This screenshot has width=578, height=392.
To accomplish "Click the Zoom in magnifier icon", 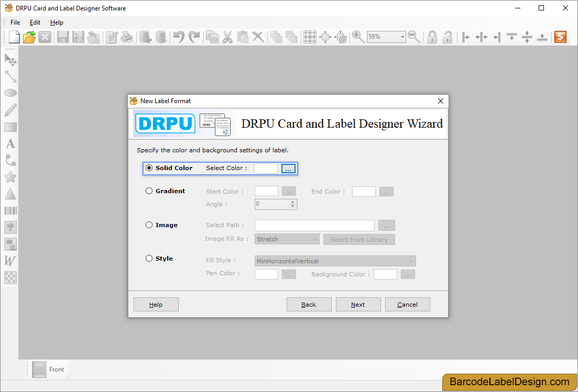I will [358, 37].
